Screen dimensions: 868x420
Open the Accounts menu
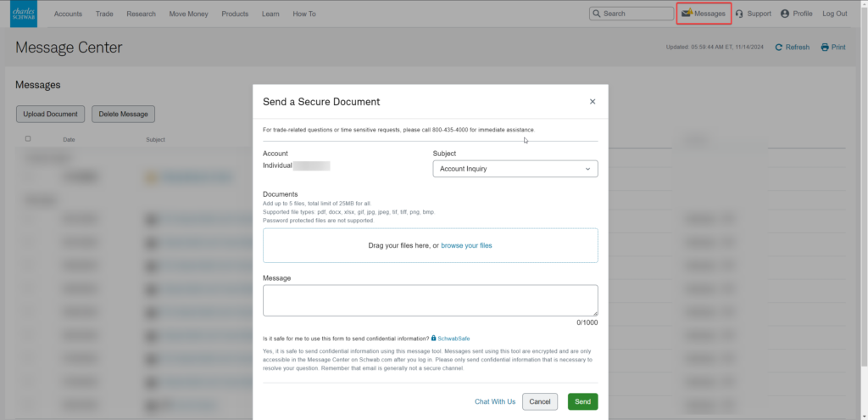point(68,14)
